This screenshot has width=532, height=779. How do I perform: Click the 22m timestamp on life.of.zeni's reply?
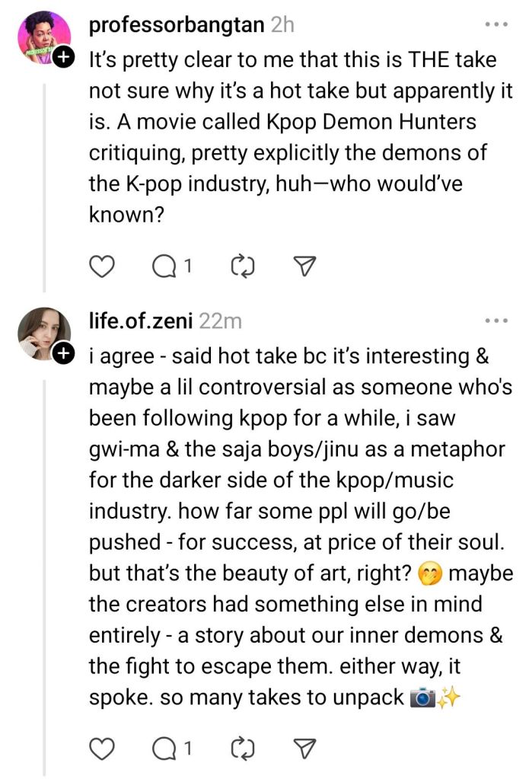[219, 321]
